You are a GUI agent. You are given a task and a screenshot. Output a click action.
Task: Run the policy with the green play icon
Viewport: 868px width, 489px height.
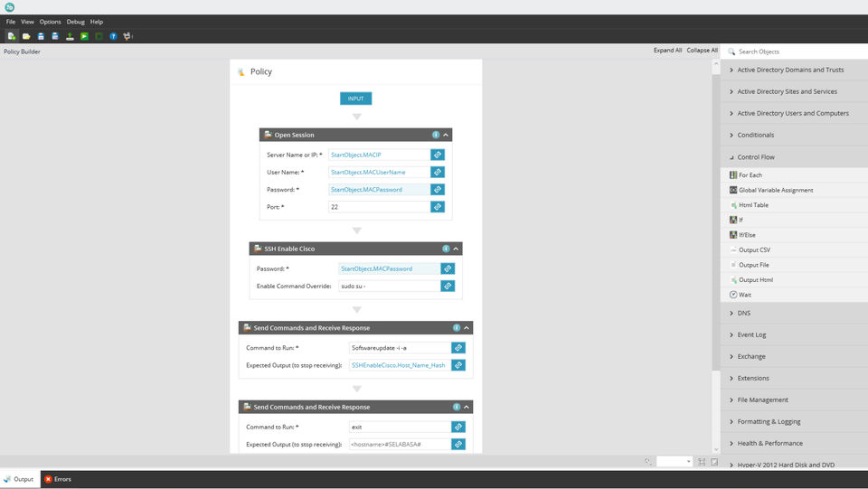pos(84,36)
